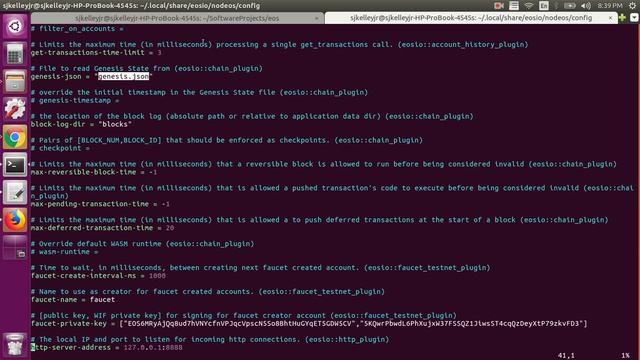This screenshot has height=360, width=640.
Task: Launch Firefox from the dock
Action: (x=15, y=220)
